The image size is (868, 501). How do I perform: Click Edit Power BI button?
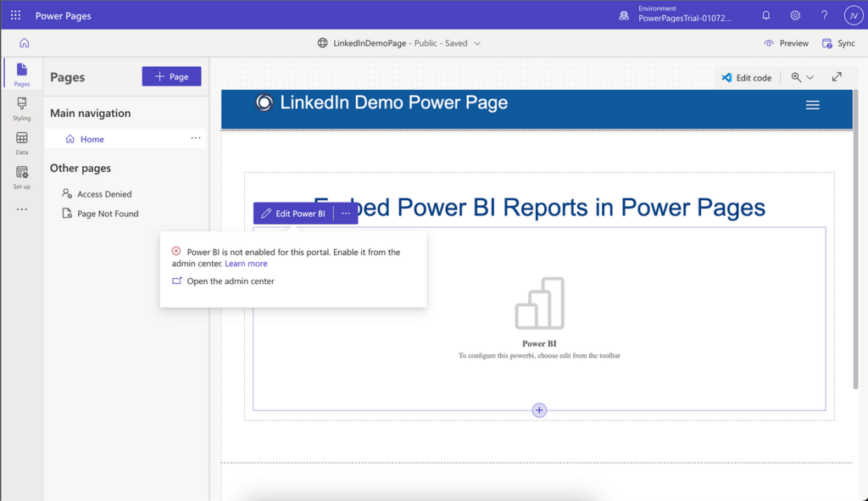coord(293,214)
